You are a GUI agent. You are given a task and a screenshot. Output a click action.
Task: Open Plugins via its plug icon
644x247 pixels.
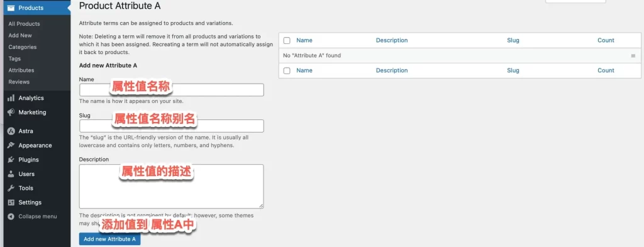11,160
